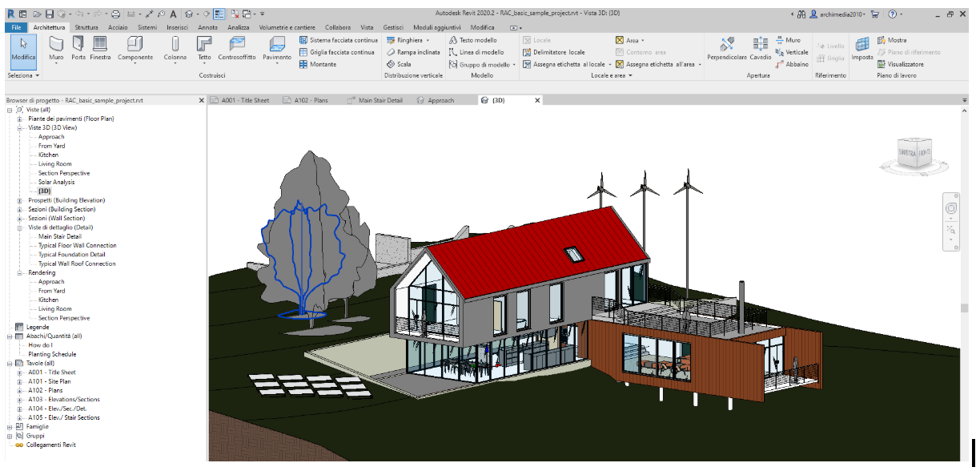Select the Muro wall tool
The height and width of the screenshot is (471, 980).
click(56, 48)
